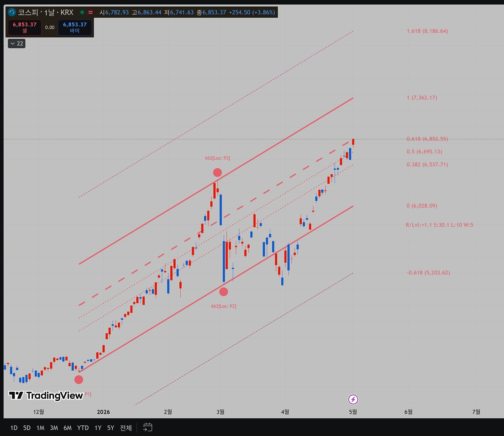This screenshot has width=504, height=436.
Task: Open the go-to-date calendar icon
Action: 148,427
